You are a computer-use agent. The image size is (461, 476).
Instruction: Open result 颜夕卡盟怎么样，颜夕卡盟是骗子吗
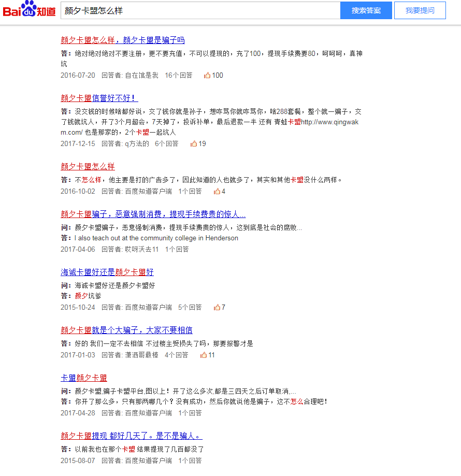[x=123, y=40]
